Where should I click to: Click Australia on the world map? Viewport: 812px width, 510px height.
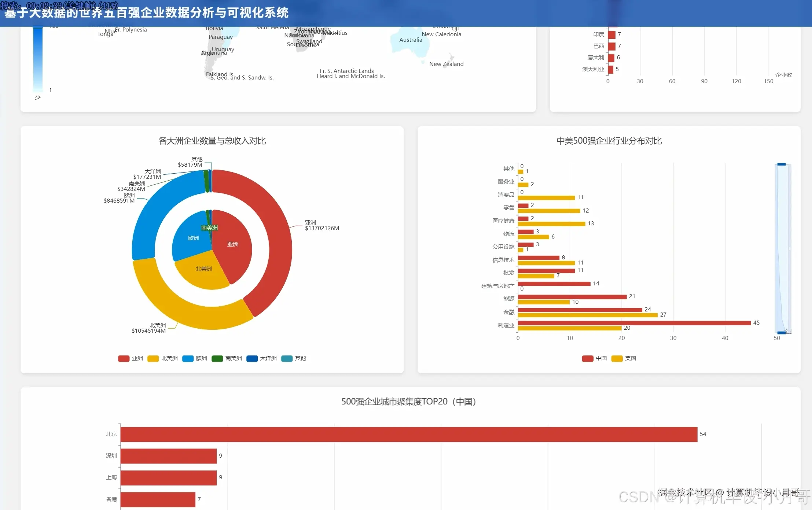[x=411, y=45]
